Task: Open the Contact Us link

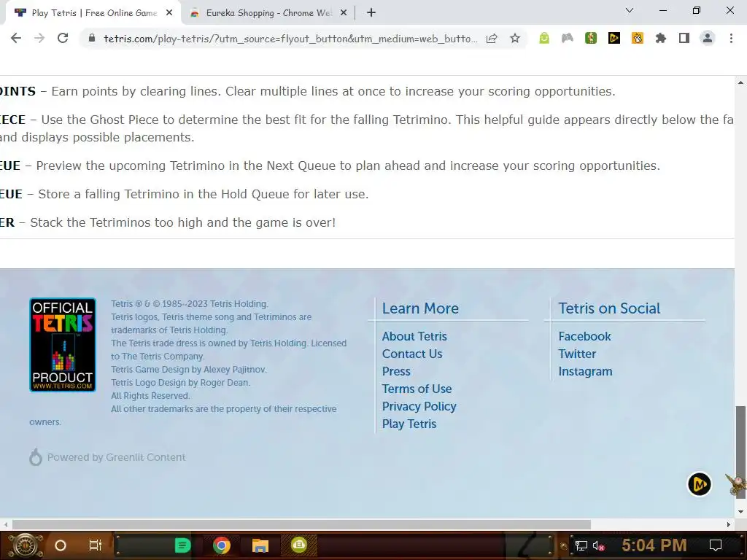Action: pyautogui.click(x=411, y=354)
